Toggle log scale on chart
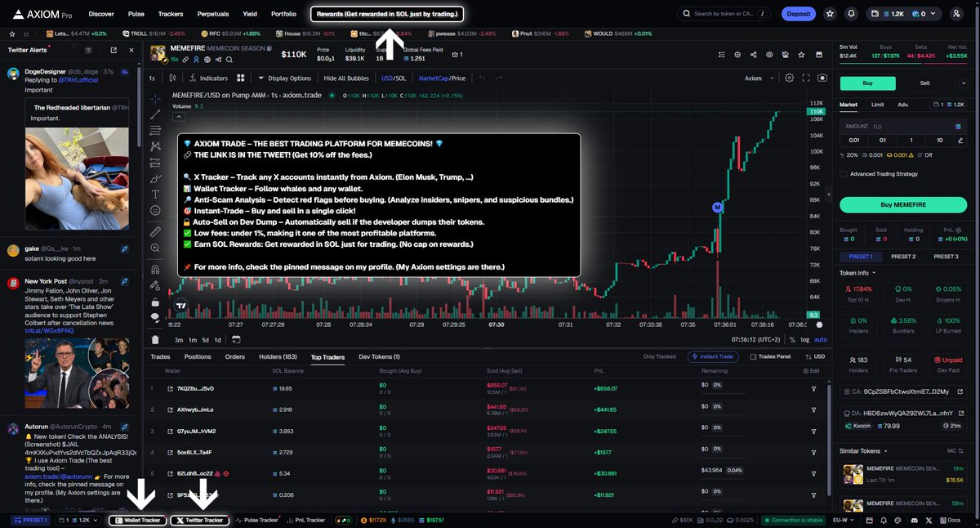 coord(805,340)
